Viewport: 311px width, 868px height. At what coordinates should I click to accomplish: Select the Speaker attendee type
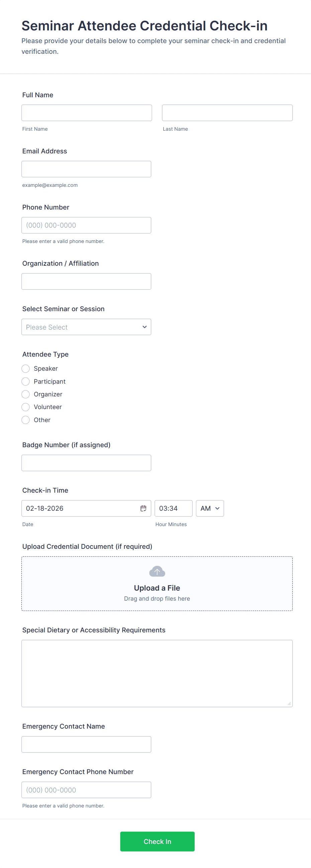click(26, 369)
